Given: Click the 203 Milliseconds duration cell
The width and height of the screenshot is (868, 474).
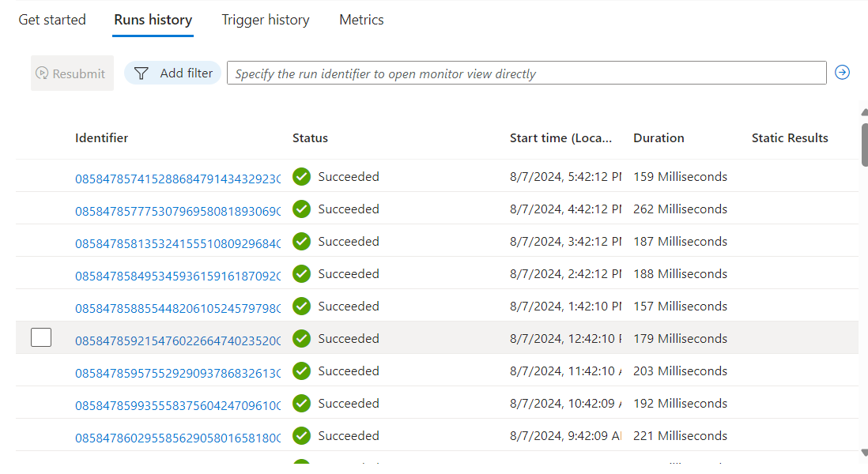Looking at the screenshot, I should tap(681, 371).
